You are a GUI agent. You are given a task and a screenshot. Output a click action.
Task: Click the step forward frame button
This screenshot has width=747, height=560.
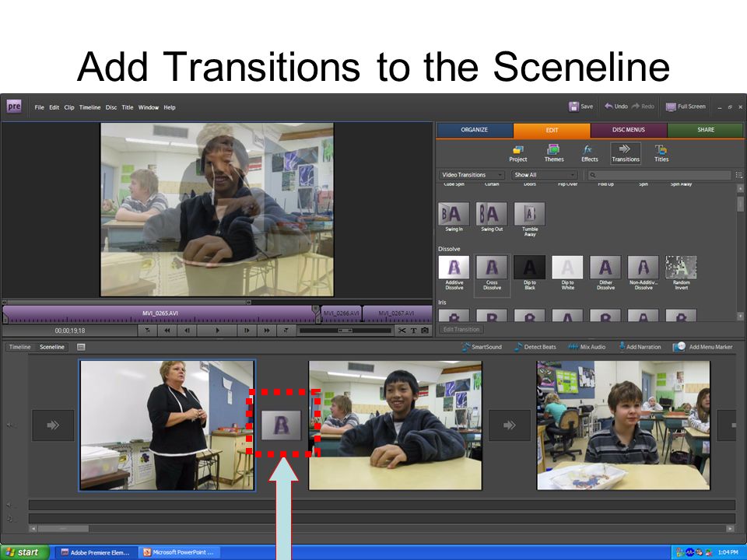coord(247,330)
